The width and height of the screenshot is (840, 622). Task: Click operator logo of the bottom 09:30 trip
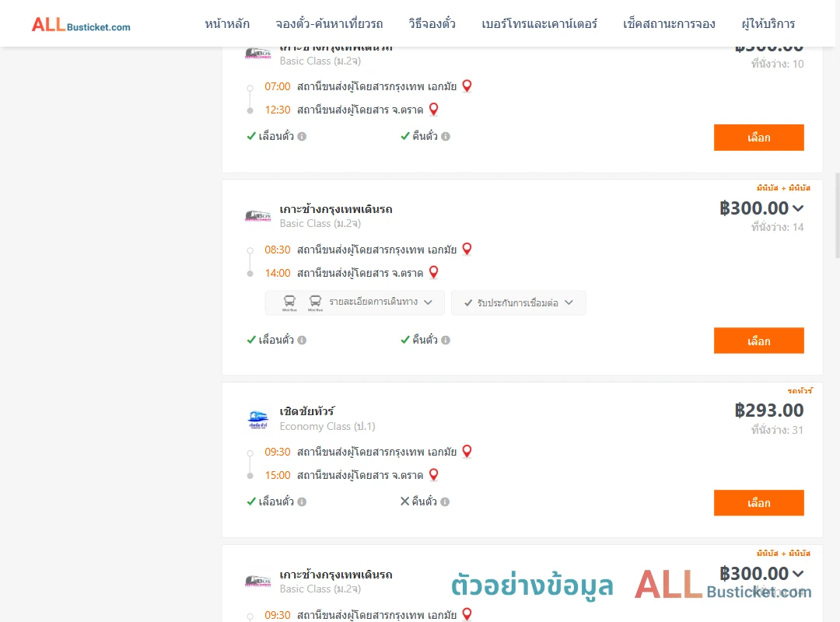point(257,582)
